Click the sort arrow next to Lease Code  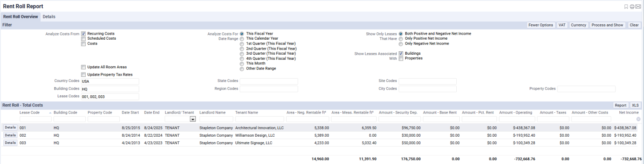50,113
